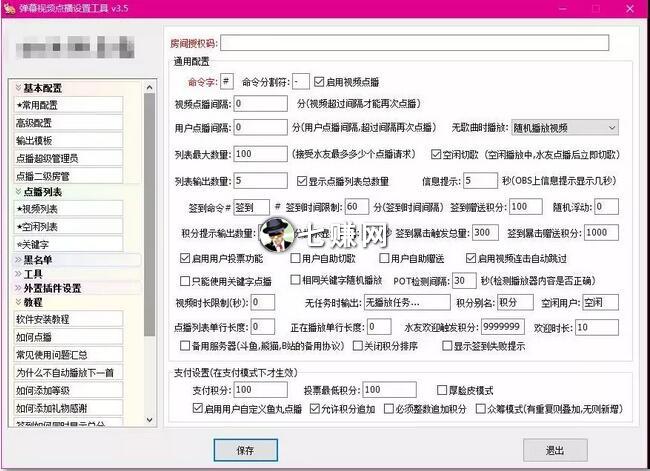Toggle 显示点播列表总数量 checkbox
This screenshot has height=471, width=650.
click(x=301, y=181)
